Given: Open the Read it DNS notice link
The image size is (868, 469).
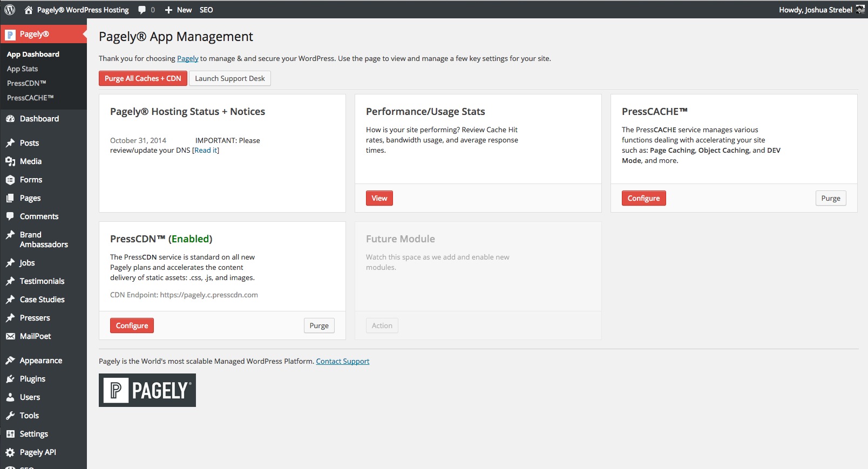Looking at the screenshot, I should pos(206,150).
